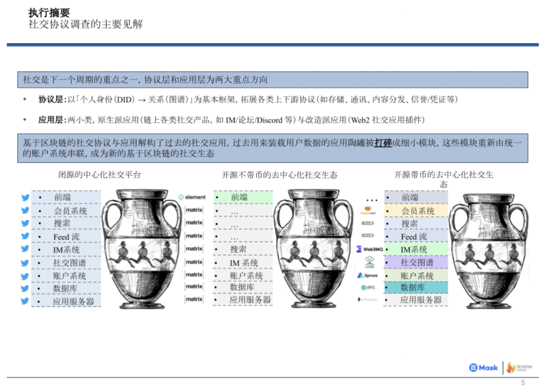Click the 账户系统 row beside Spruce
This screenshot has width=543, height=392.
click(416, 276)
